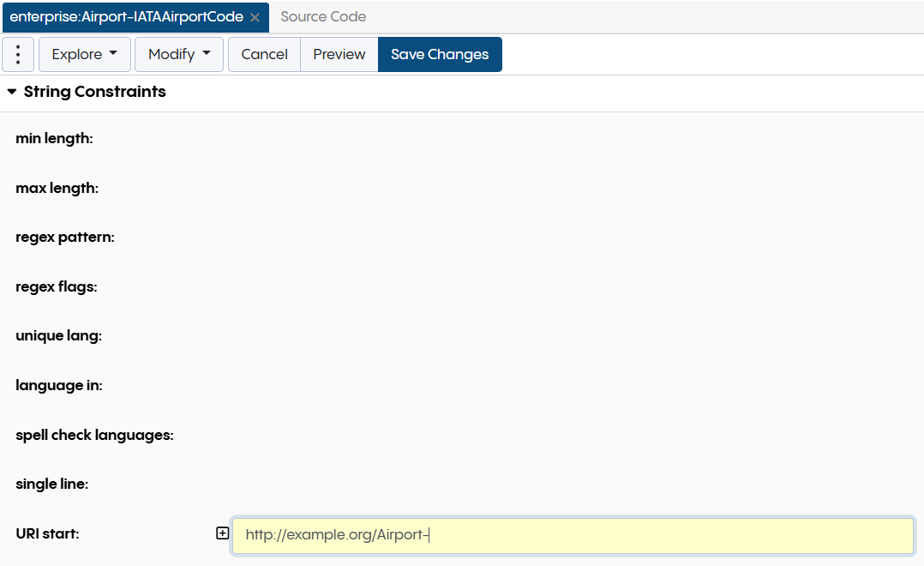Select the regex flags label

coord(56,286)
